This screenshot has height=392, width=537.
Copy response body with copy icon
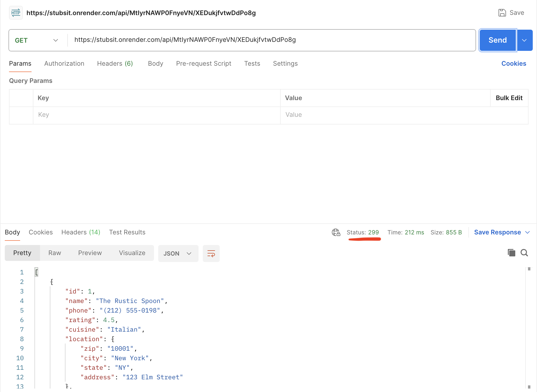point(511,253)
